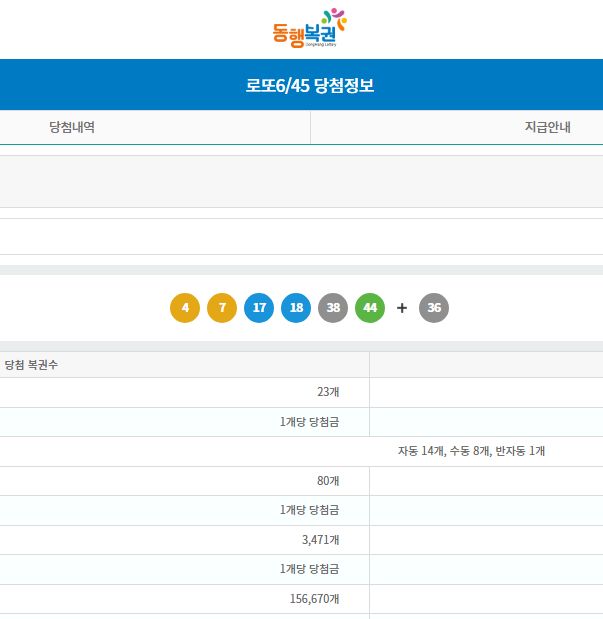
Task: Click 1개당 당첨금 label below 23개
Action: point(310,422)
